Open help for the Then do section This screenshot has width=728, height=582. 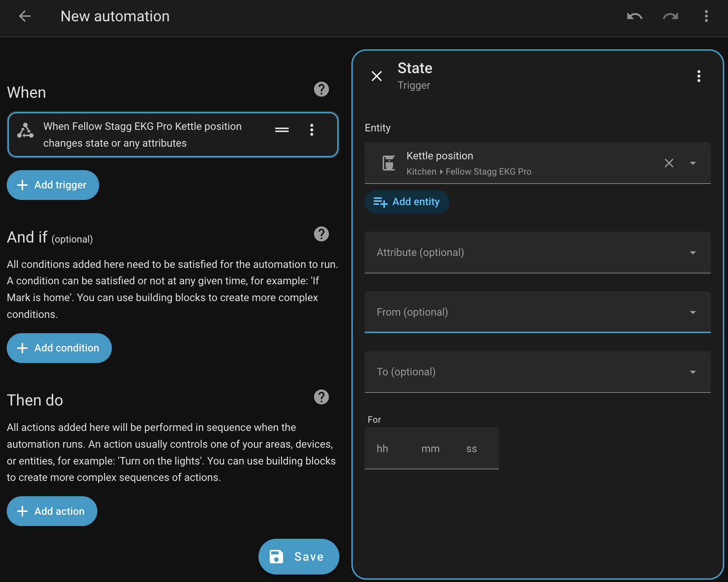(x=321, y=397)
